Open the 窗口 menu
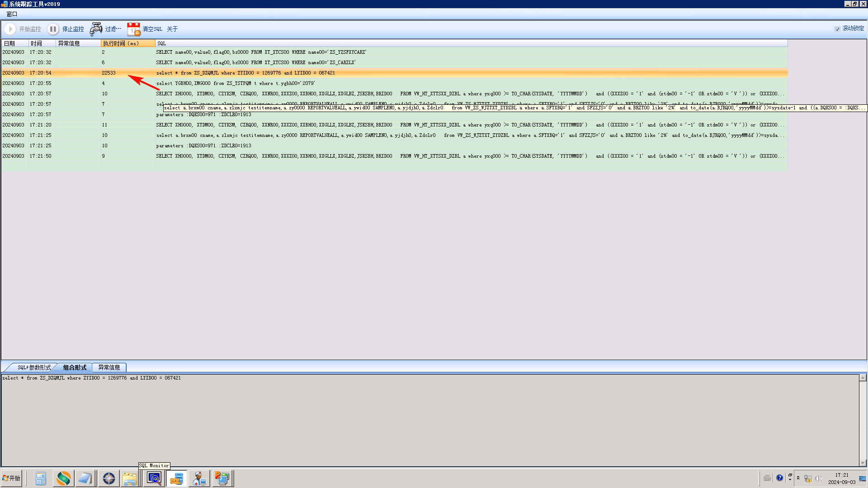 point(12,14)
